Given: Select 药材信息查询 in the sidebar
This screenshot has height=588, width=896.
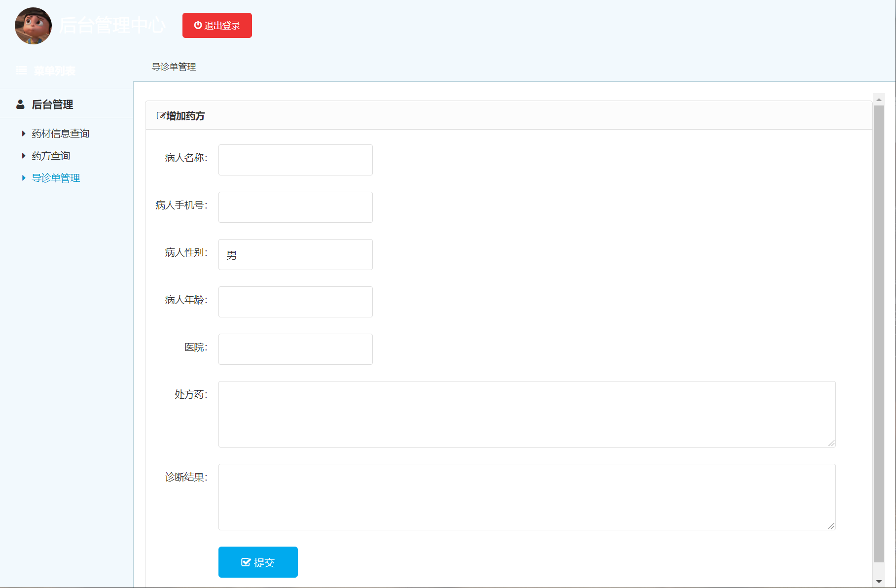Looking at the screenshot, I should click(x=60, y=133).
